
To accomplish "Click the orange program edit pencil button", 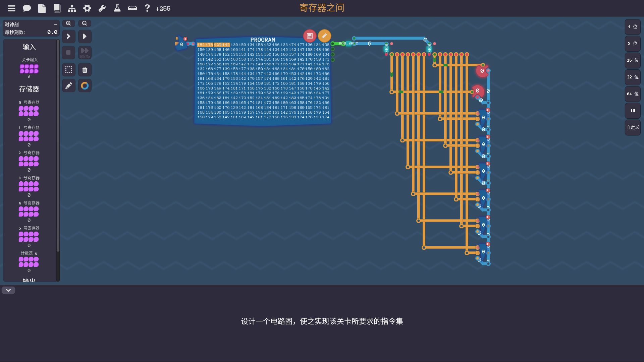I will (x=324, y=36).
